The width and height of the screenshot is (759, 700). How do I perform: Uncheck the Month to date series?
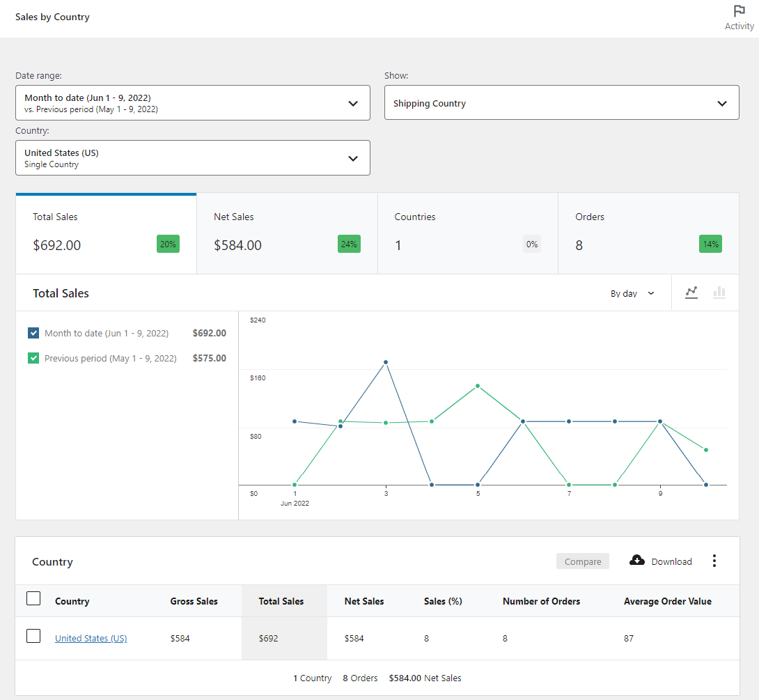pyautogui.click(x=33, y=333)
